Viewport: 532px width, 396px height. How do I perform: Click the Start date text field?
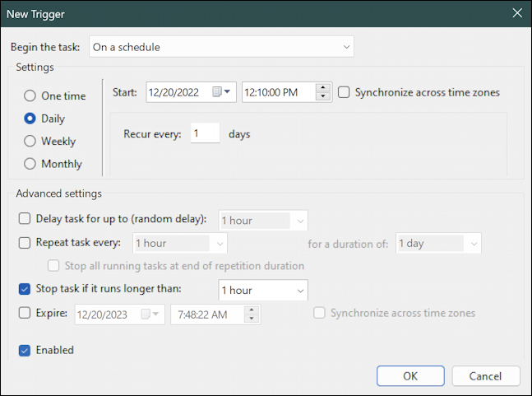178,92
